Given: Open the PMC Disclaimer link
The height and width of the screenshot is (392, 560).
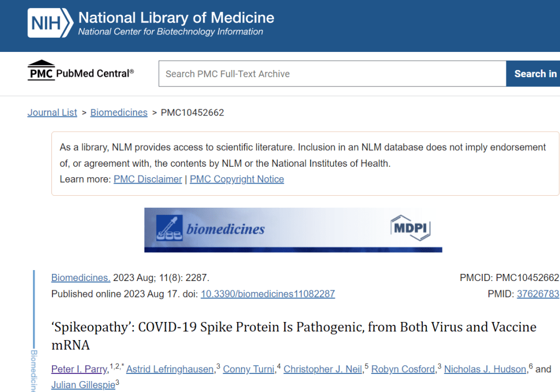Looking at the screenshot, I should point(148,179).
